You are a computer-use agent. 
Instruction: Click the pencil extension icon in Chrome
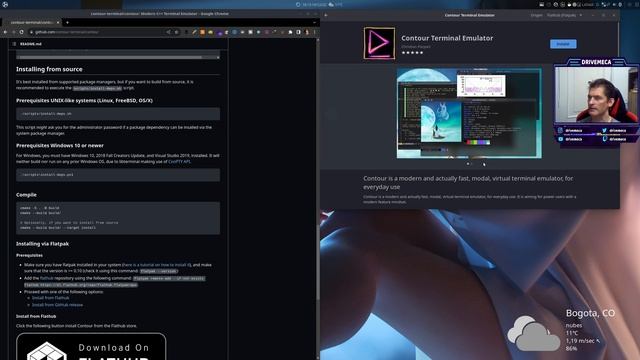coord(194,32)
